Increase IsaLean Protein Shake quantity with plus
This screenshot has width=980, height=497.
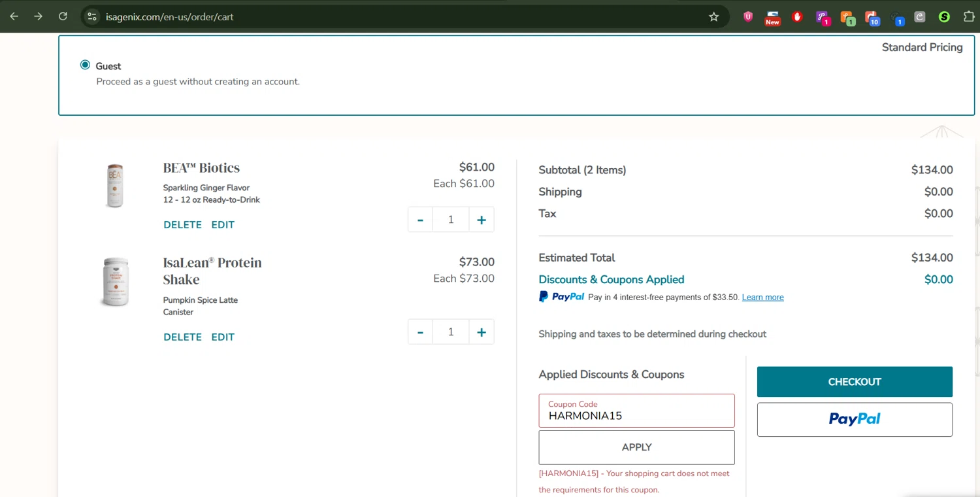pyautogui.click(x=482, y=332)
